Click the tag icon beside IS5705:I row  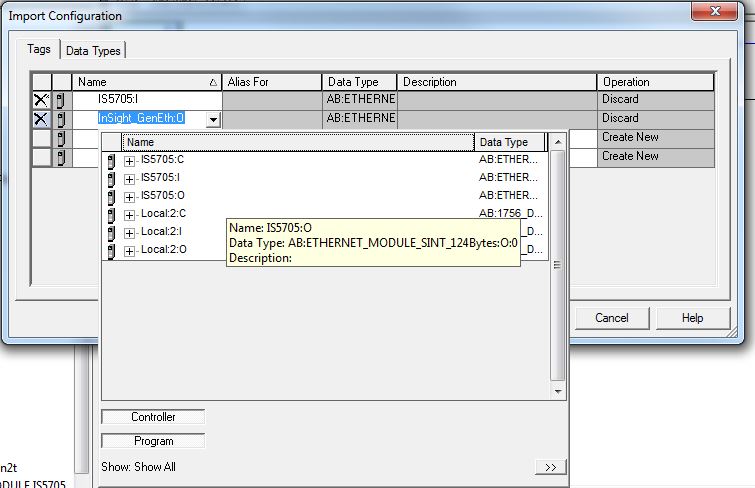[61, 100]
